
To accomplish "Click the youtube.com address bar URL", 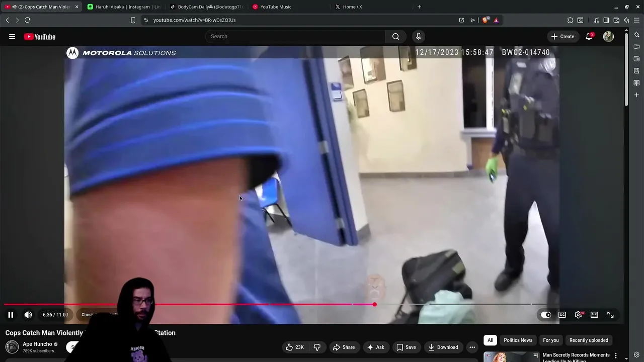I will point(194,20).
